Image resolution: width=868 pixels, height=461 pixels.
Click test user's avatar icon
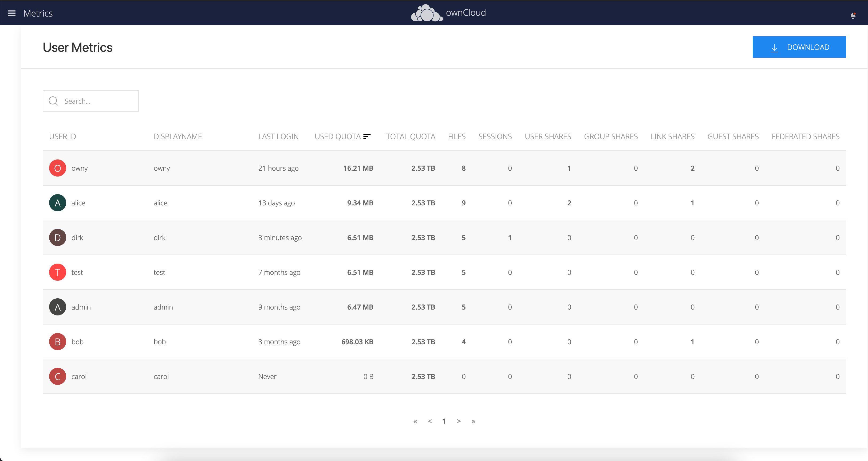click(58, 272)
